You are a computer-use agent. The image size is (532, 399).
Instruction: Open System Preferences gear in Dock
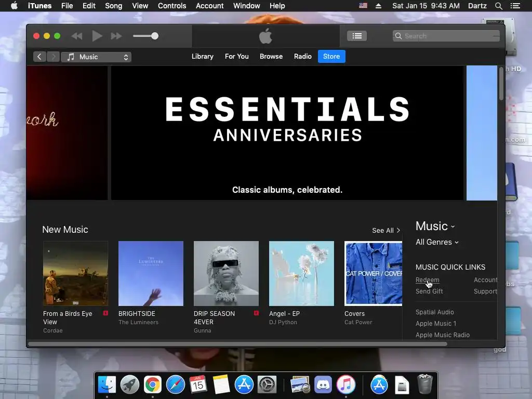(267, 385)
